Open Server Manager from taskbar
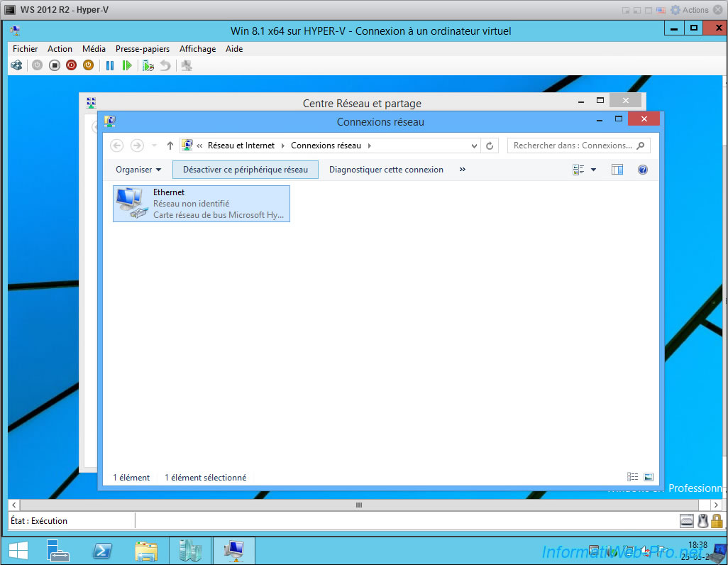Image resolution: width=728 pixels, height=565 pixels. pyautogui.click(x=58, y=551)
